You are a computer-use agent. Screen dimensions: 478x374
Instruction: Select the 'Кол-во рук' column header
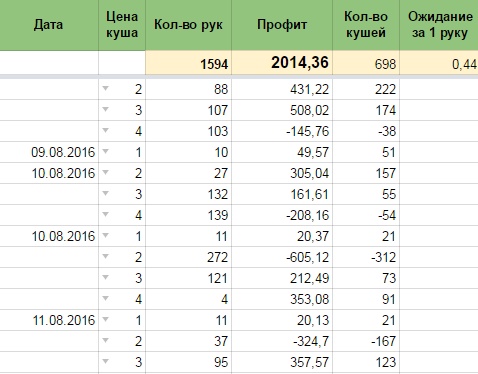click(188, 25)
